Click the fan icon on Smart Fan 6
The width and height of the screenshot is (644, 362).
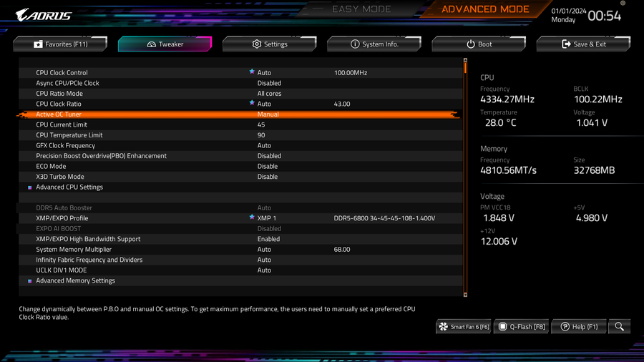tap(443, 327)
